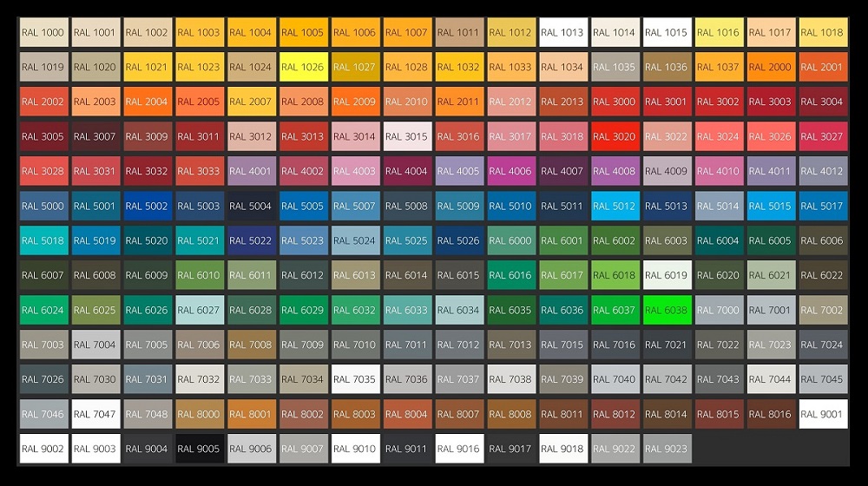The width and height of the screenshot is (868, 486).
Task: Choose the RAL 5024 pastel blue swatch
Action: pyautogui.click(x=355, y=240)
